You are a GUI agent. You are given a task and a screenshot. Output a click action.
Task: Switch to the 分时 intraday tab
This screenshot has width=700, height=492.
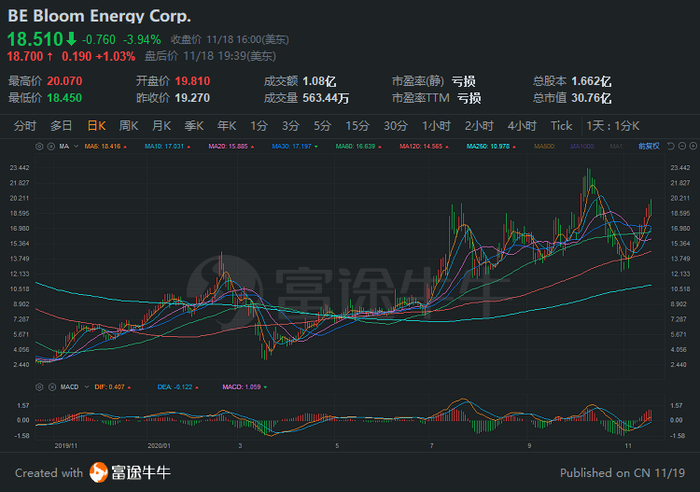25,126
